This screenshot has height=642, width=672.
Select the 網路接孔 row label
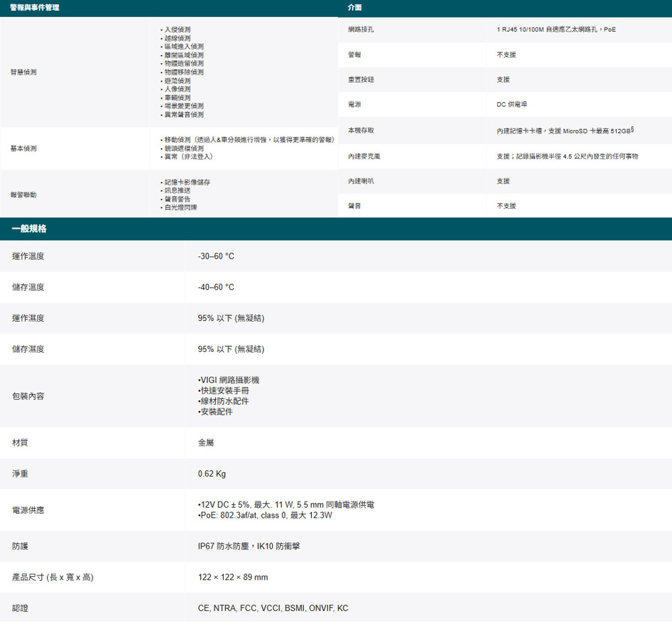[362, 30]
